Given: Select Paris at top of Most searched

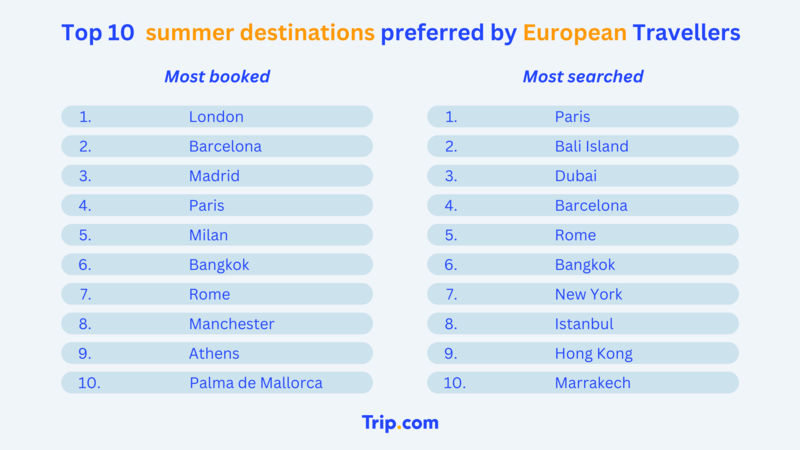Looking at the screenshot, I should click(x=583, y=116).
